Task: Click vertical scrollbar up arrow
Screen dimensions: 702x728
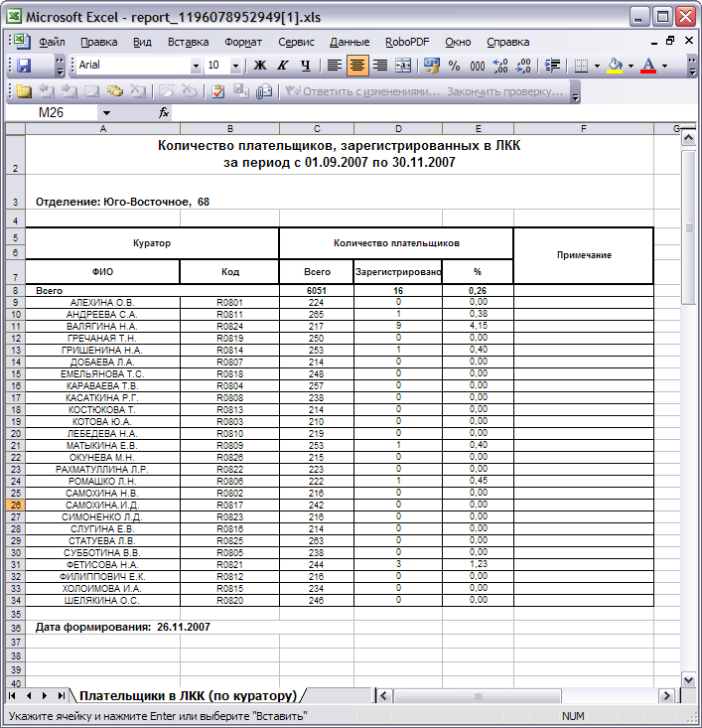Action: tap(688, 138)
